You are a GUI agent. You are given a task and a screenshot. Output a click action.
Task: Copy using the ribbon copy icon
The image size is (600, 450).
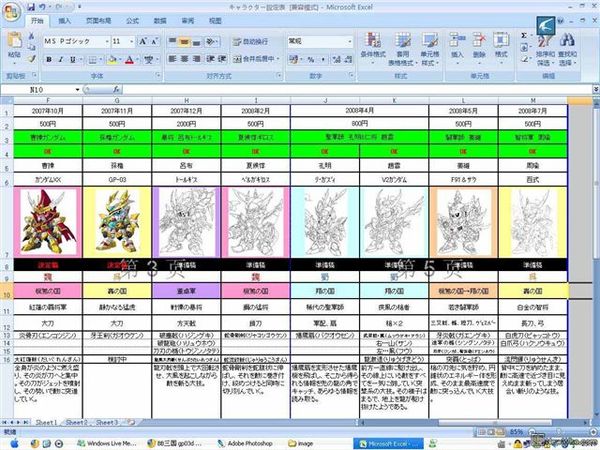[31, 47]
